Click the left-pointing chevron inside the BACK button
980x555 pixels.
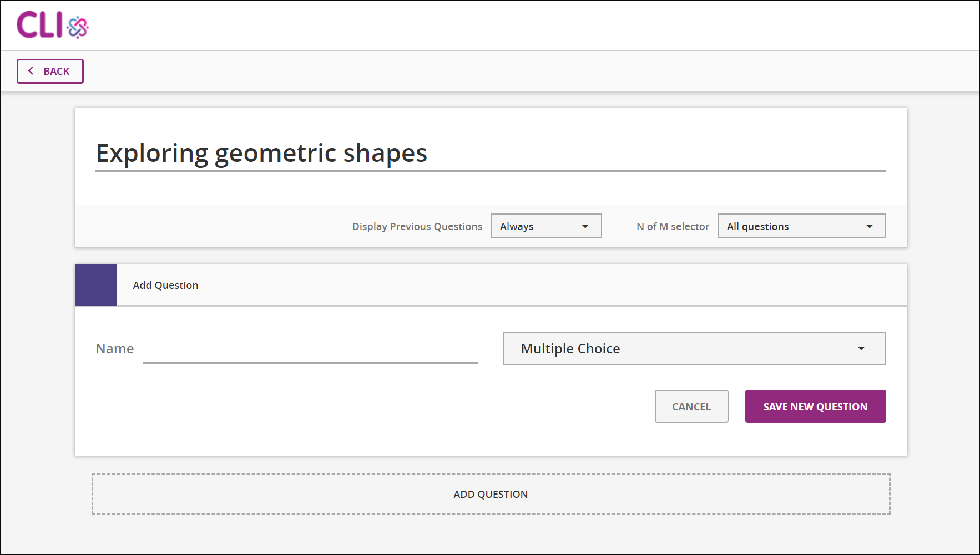click(x=31, y=71)
